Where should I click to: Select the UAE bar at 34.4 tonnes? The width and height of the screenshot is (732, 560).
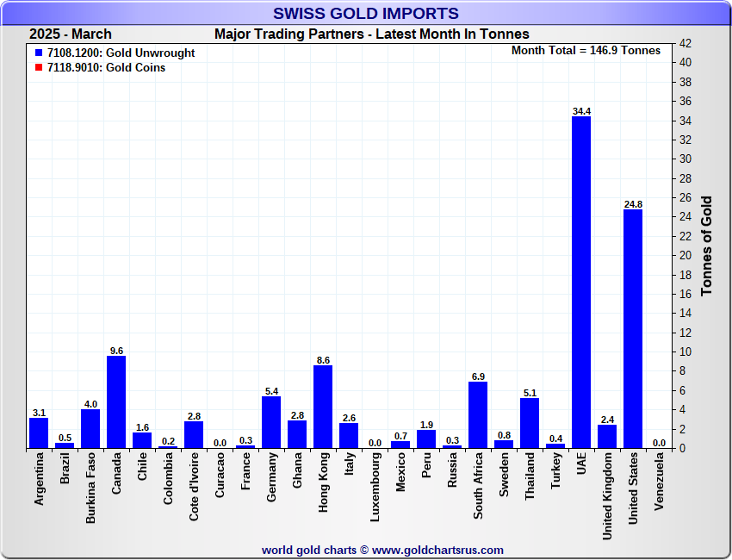click(581, 282)
